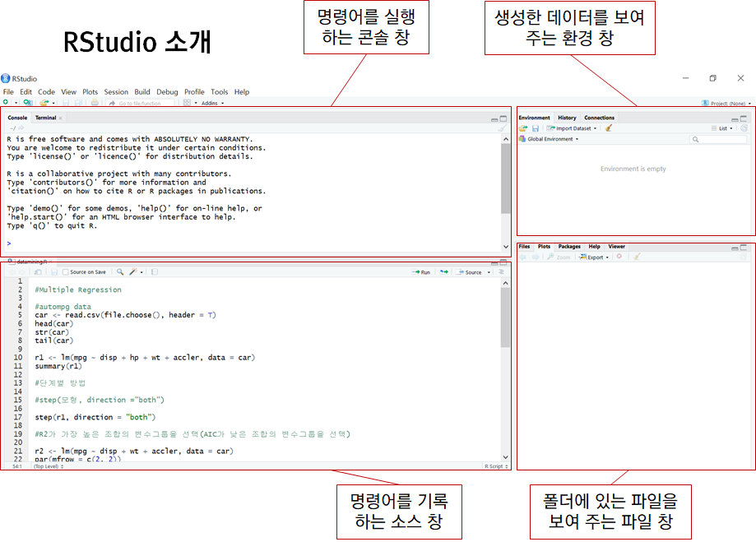The width and height of the screenshot is (756, 542).
Task: Switch to the Packages tab
Action: (x=569, y=247)
